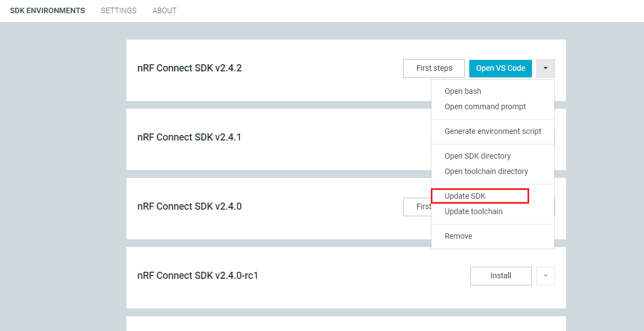Click the nRF Connect SDK v2.4.0-rc1 title
The image size is (644, 331).
198,276
